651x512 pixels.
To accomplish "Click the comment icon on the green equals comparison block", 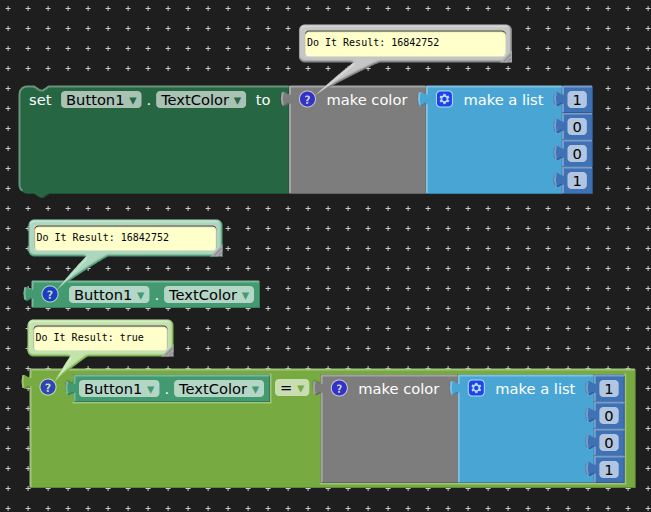I will click(x=47, y=388).
